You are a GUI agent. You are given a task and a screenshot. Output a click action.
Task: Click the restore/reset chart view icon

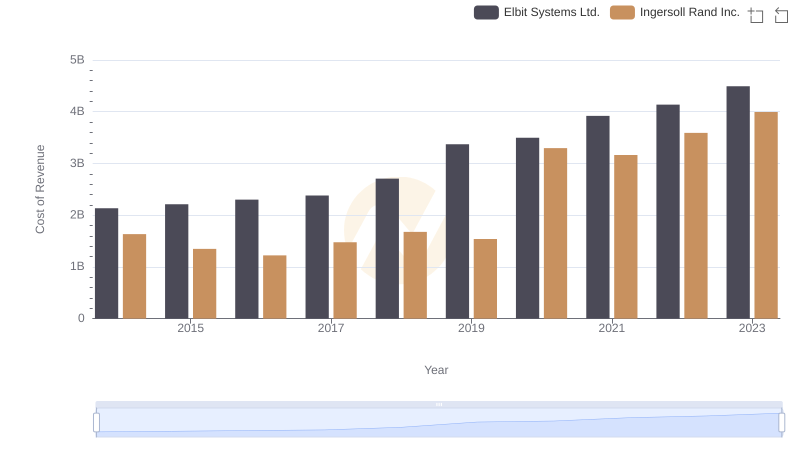point(781,15)
